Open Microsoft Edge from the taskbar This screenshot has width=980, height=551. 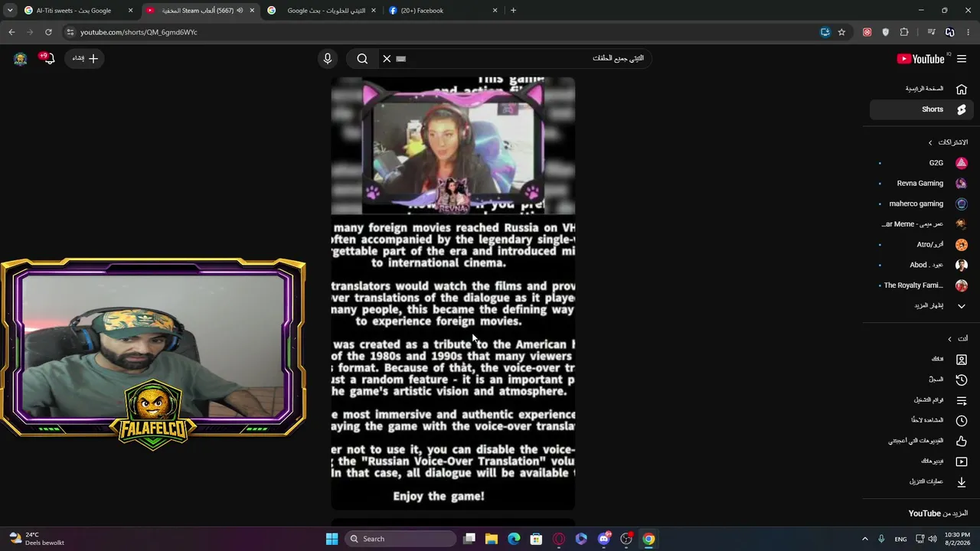click(514, 539)
